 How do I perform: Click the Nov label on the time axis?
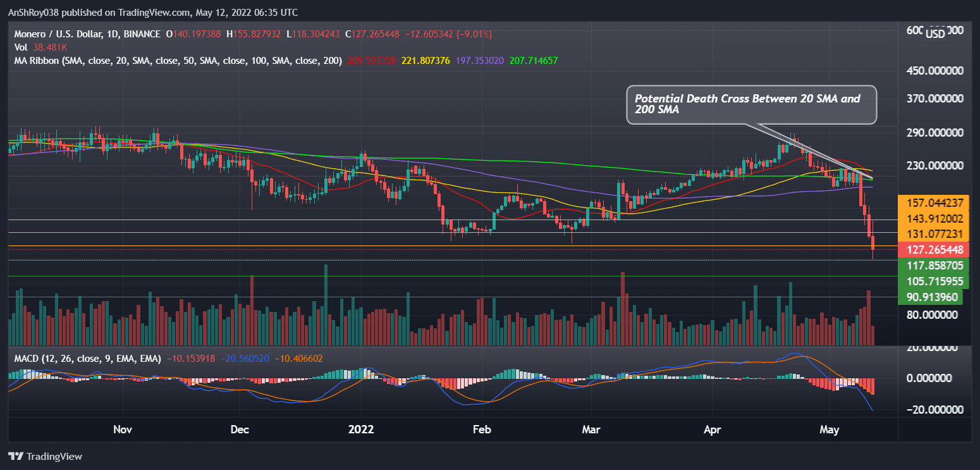123,430
